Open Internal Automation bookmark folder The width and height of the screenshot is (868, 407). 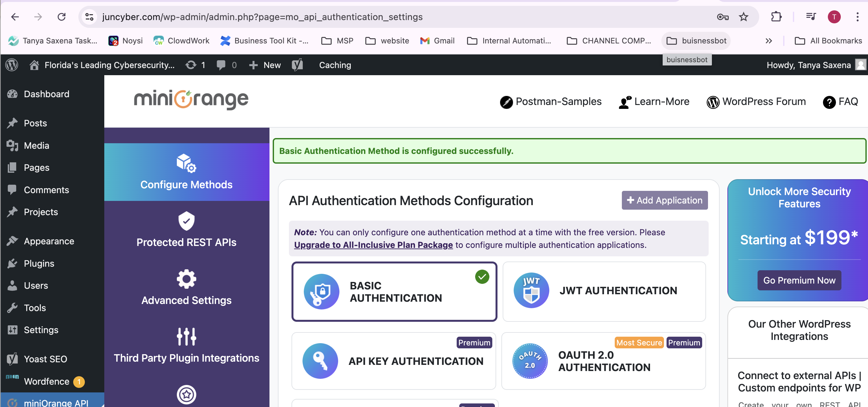coord(509,41)
